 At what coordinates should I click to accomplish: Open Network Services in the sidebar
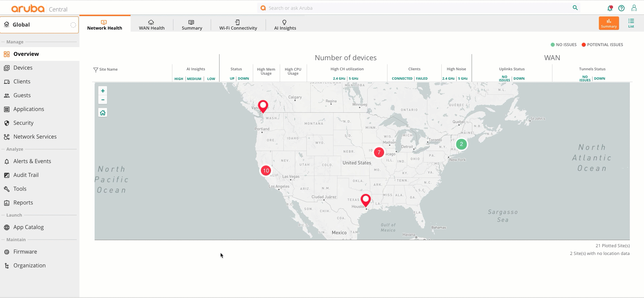click(40, 137)
